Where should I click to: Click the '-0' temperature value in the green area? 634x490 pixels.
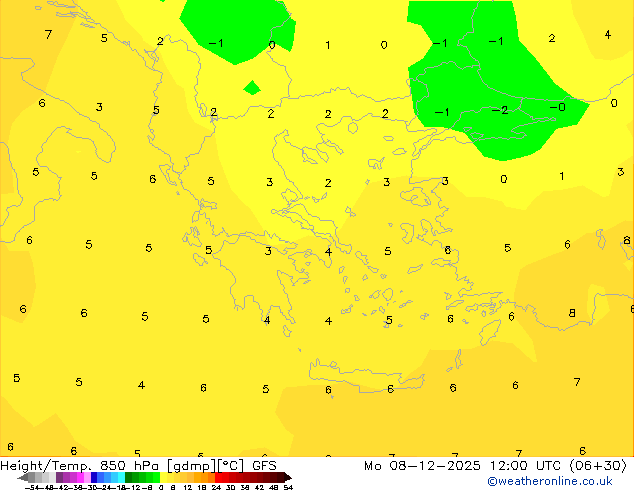click(x=558, y=107)
